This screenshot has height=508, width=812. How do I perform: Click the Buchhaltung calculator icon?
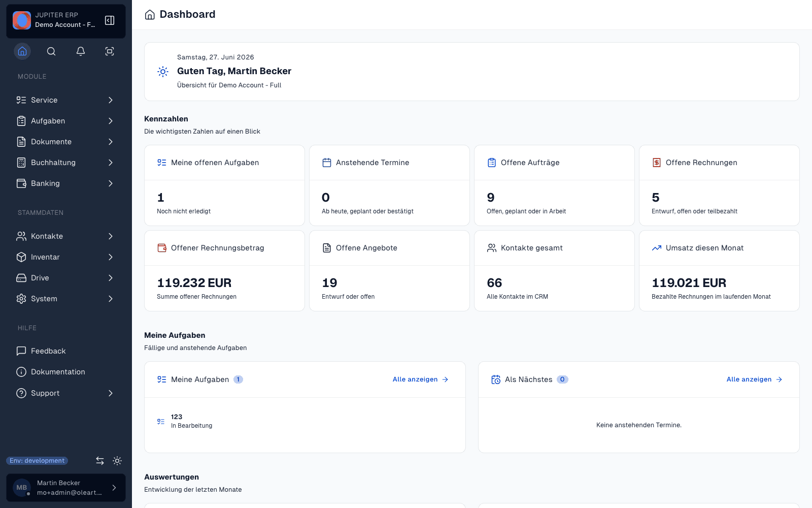21,163
